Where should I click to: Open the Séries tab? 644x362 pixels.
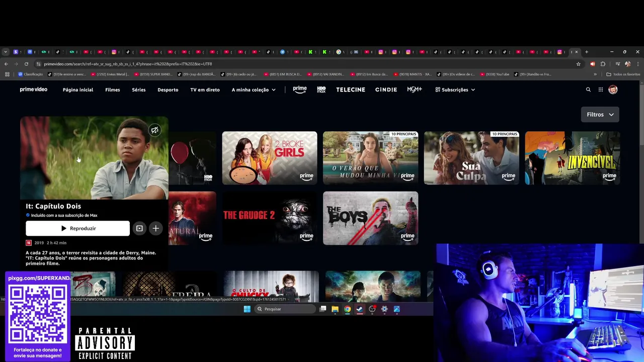138,89
